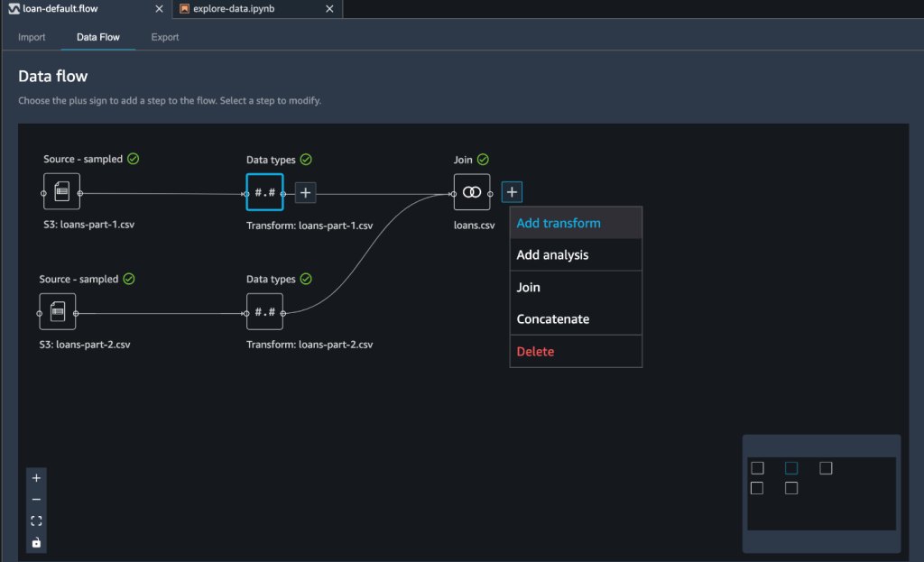Zoom out on the flow canvas
Viewport: 924px width, 562px height.
tap(36, 500)
